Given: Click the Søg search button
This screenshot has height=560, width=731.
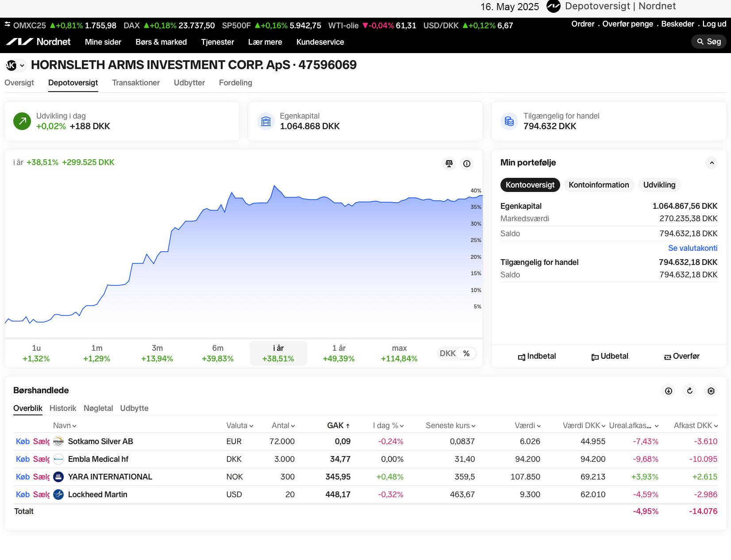Looking at the screenshot, I should tap(709, 42).
